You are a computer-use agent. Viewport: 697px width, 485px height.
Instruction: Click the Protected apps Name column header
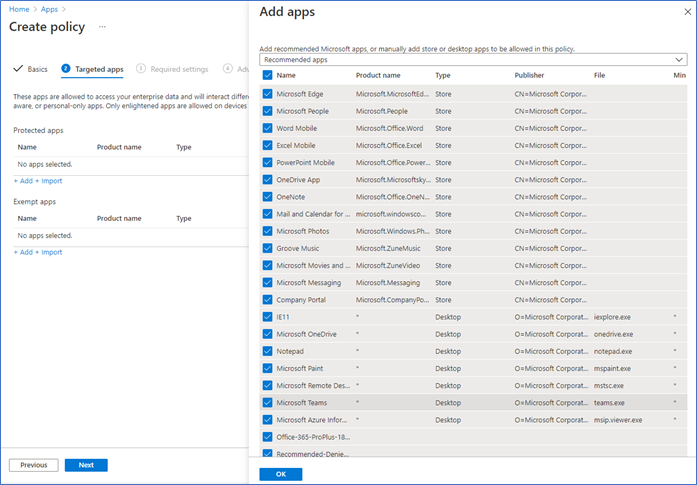27,147
